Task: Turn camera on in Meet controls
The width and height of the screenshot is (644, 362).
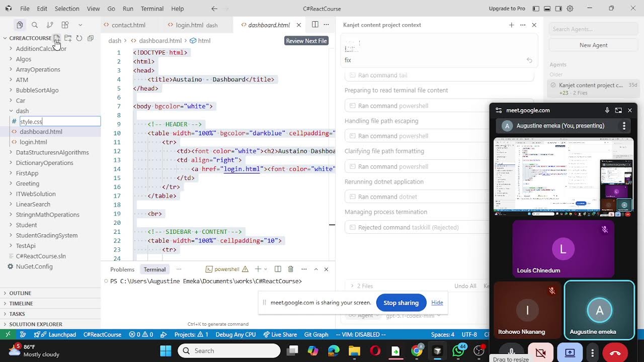Action: pos(541,353)
